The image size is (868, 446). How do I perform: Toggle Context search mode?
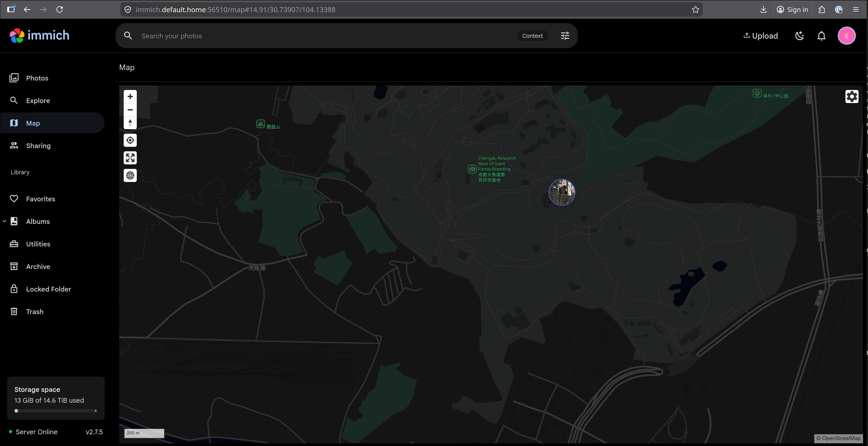[x=532, y=36]
